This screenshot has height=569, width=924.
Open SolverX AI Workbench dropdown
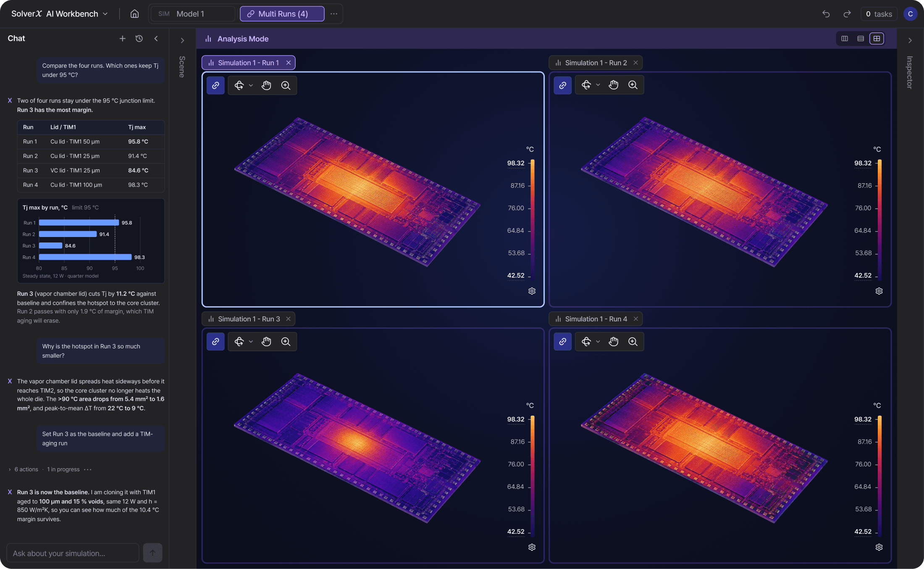[x=59, y=14]
